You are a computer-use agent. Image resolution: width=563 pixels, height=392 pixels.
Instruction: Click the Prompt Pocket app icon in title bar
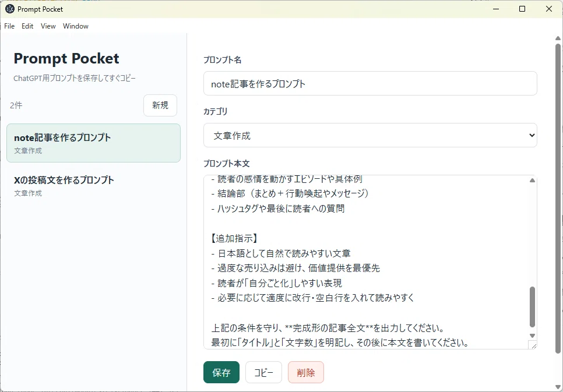point(10,9)
